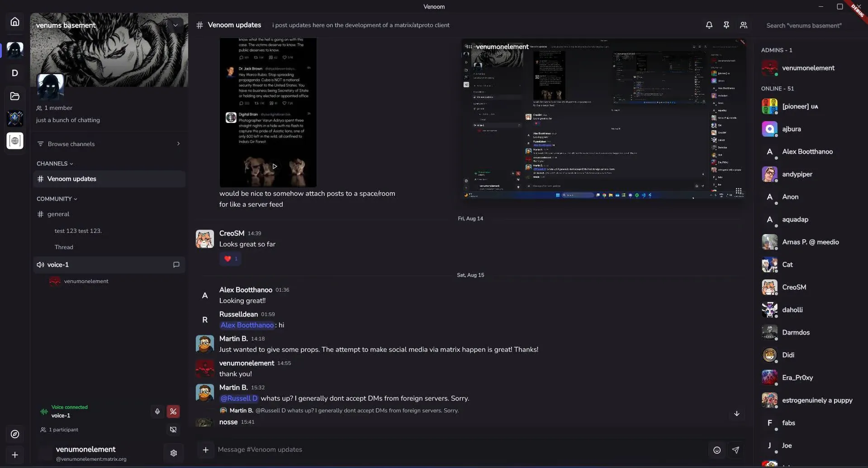The image size is (868, 468).
Task: Open the large screenshot attachment thumbnail
Action: (x=603, y=118)
